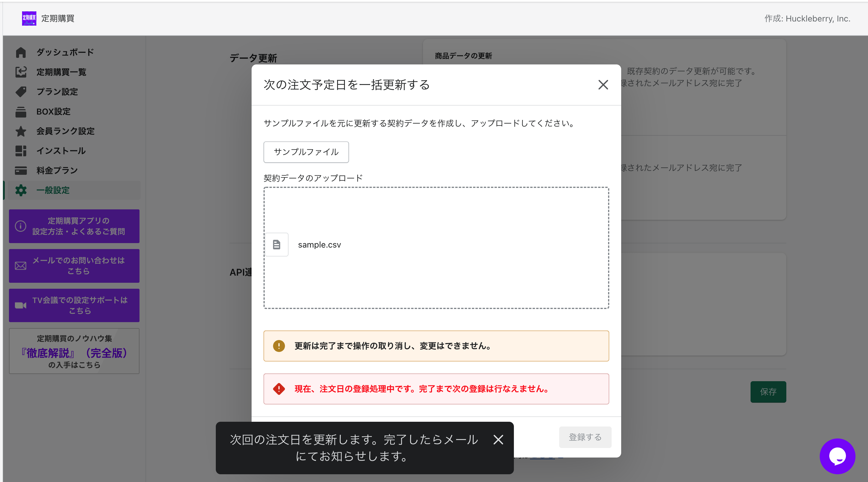Click the 一般設定 gear icon
Image resolution: width=868 pixels, height=482 pixels.
21,190
